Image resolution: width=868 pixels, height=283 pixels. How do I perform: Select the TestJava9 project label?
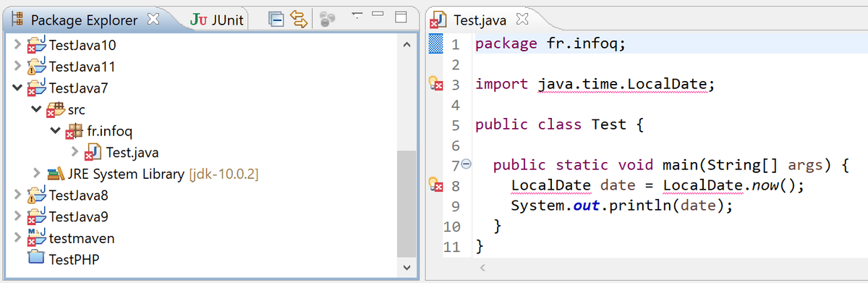pyautogui.click(x=79, y=216)
